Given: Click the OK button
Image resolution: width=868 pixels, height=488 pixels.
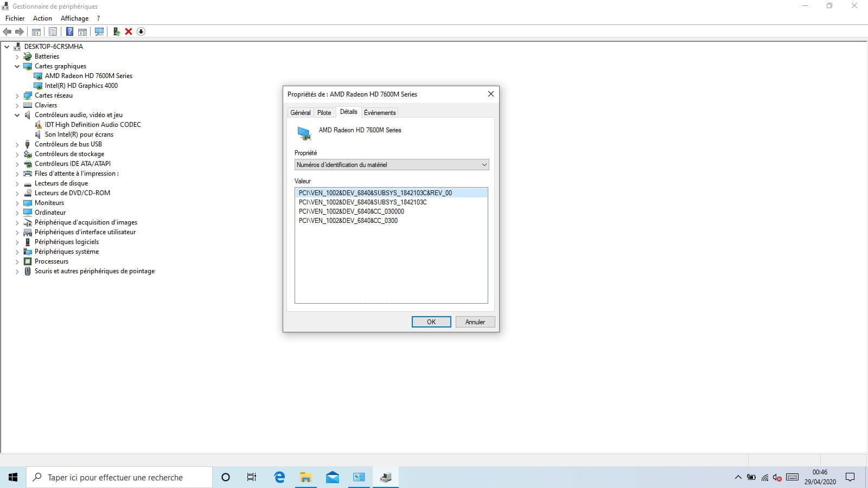Looking at the screenshot, I should click(431, 322).
